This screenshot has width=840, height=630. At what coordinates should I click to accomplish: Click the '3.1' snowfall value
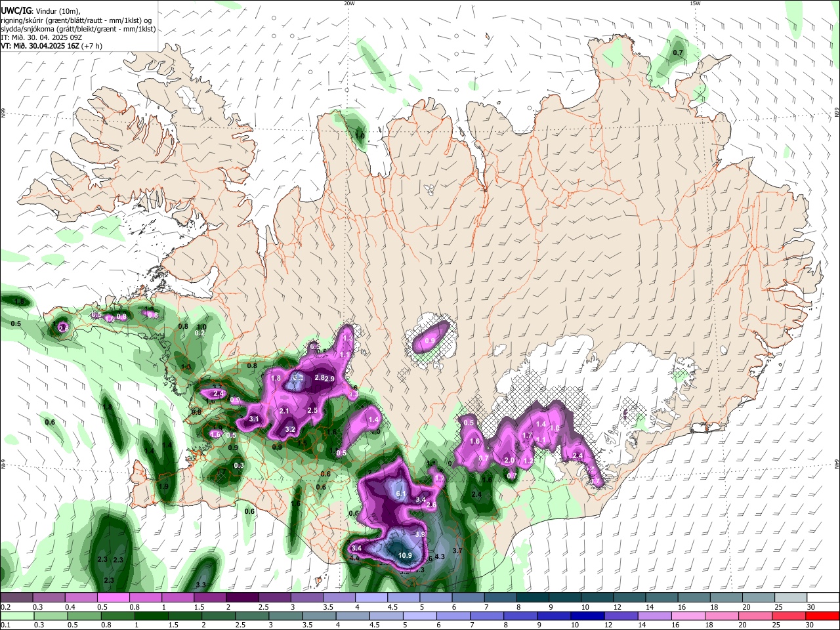click(255, 419)
